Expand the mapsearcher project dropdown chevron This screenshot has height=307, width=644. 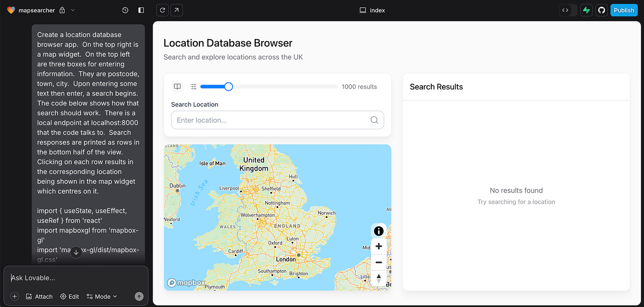[73, 10]
